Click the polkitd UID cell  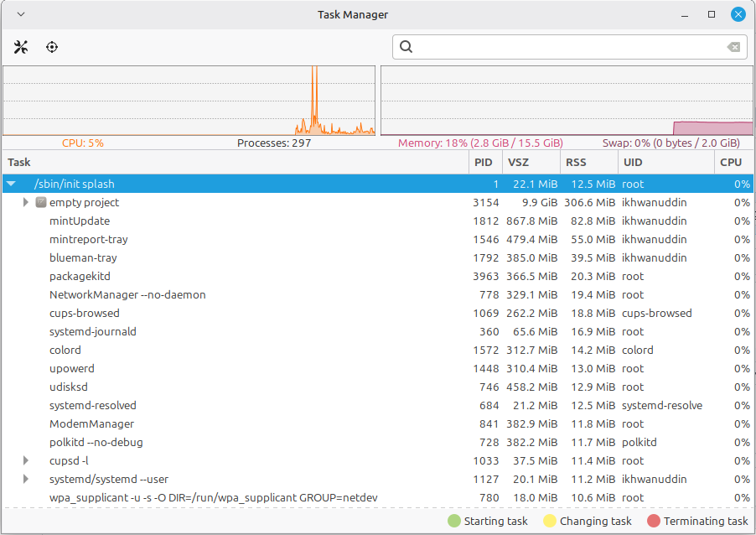[639, 443]
